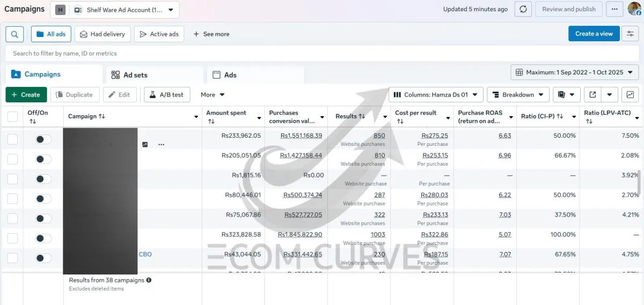The height and width of the screenshot is (305, 644).
Task: Click the vertical table scrollbar
Action: (x=638, y=182)
